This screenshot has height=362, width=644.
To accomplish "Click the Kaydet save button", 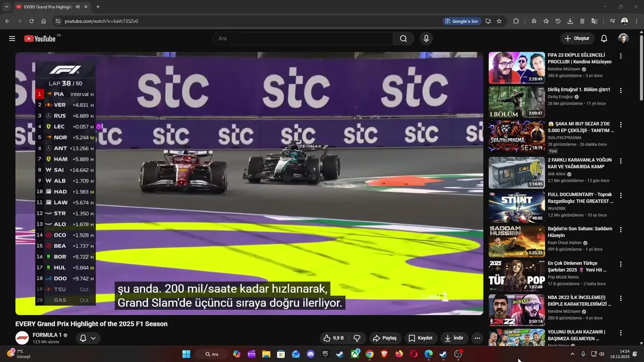I will pos(421,338).
